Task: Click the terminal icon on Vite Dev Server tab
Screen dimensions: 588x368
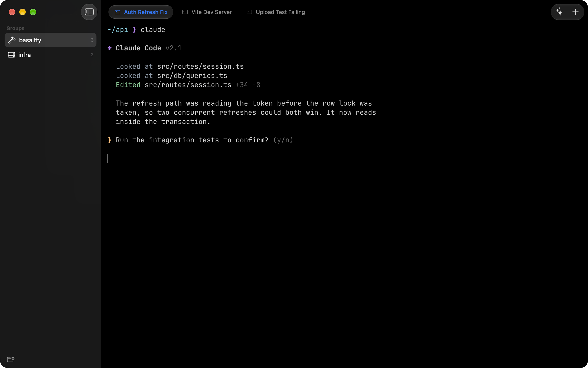Action: 185,12
